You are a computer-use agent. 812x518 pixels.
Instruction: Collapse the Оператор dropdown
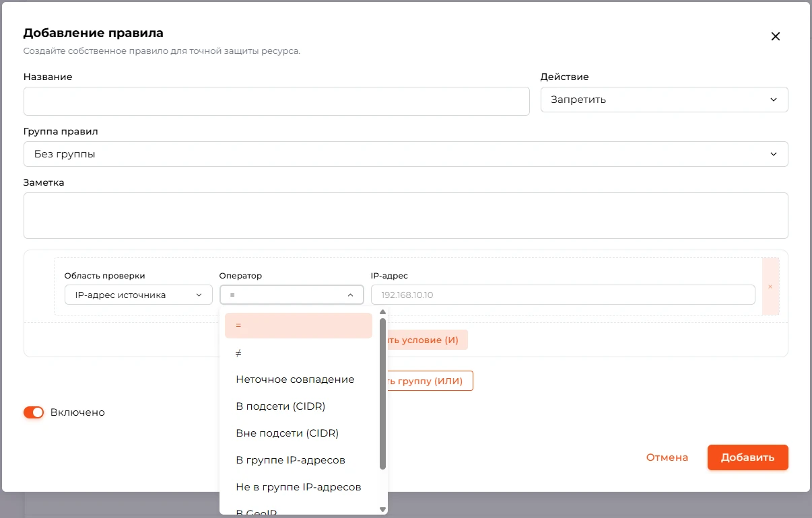coord(292,295)
